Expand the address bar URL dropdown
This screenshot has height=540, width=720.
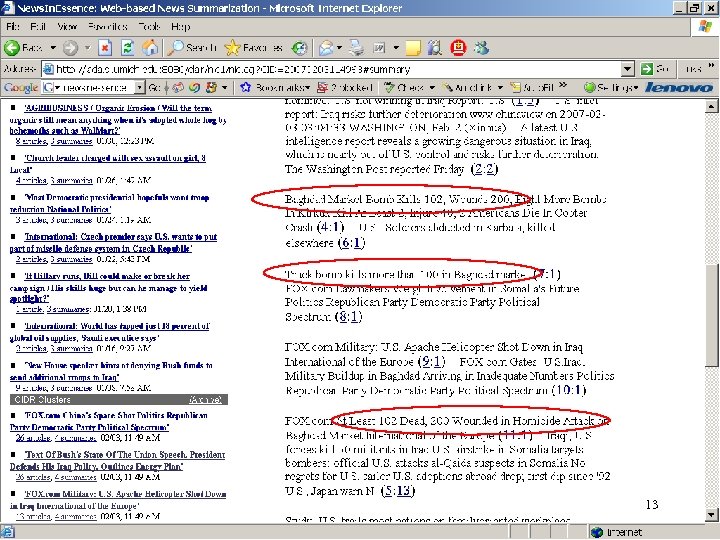pos(628,69)
